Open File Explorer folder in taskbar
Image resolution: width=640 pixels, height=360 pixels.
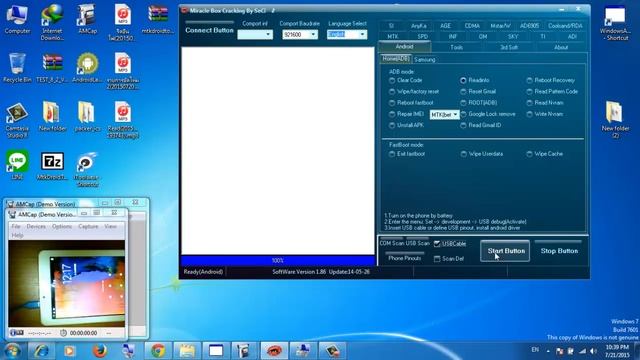click(x=187, y=351)
